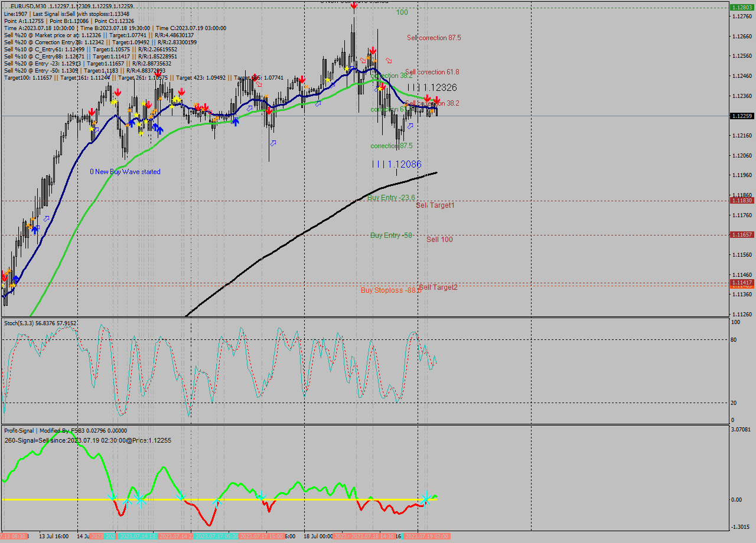
Task: Open the 0 New Buy Wave started annotation
Action: tap(125, 172)
